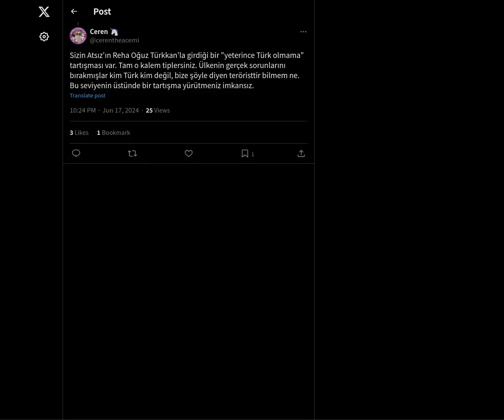Click the reply speech bubble icon

pos(76,153)
